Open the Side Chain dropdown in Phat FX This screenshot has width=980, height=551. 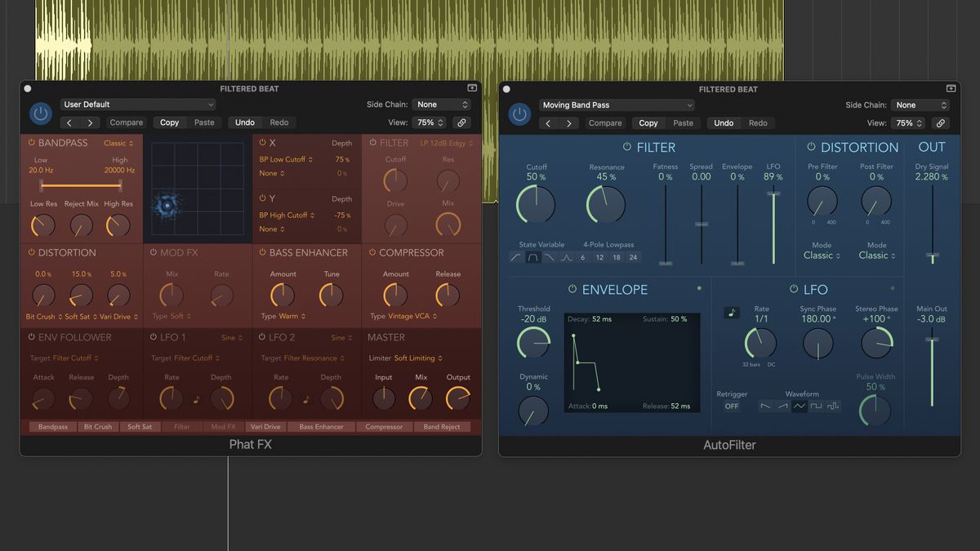[441, 104]
